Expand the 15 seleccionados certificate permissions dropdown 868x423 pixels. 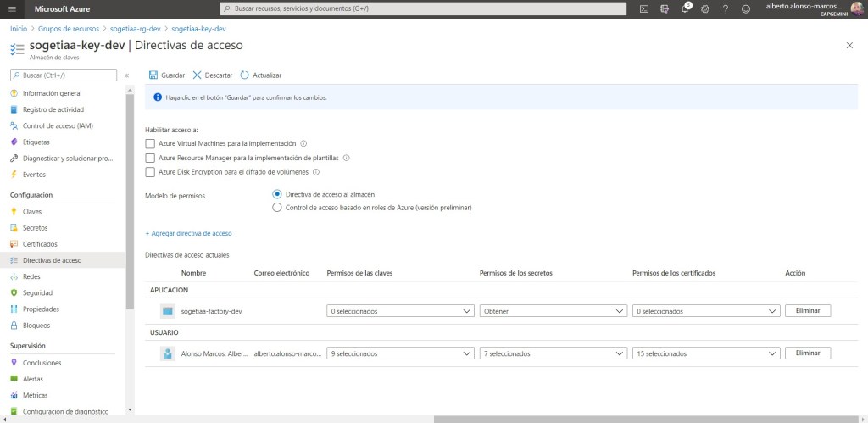(705, 353)
